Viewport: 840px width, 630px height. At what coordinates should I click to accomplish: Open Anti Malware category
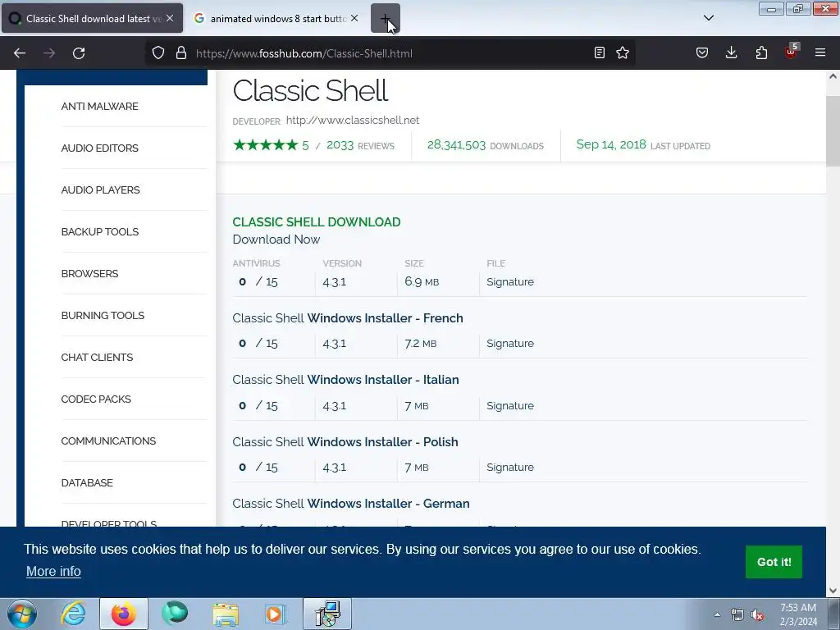(99, 106)
